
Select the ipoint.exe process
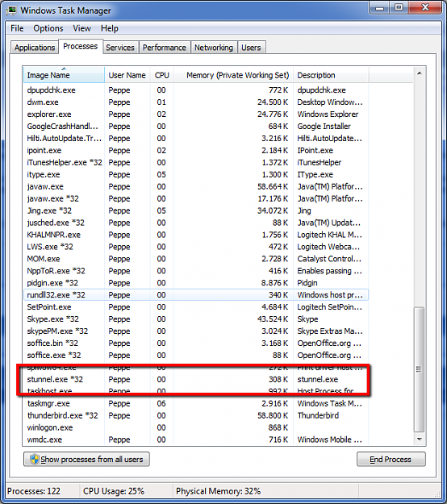point(196,151)
